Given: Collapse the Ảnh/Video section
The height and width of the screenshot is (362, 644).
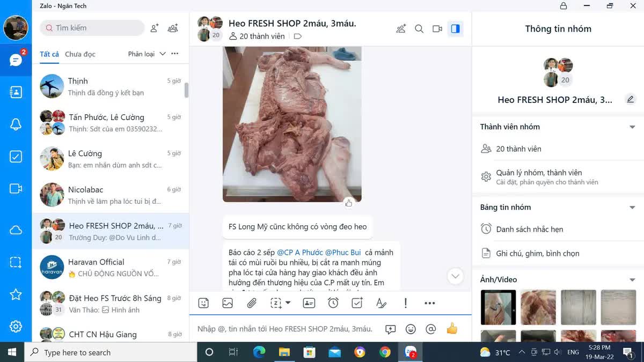Looking at the screenshot, I should (632, 280).
